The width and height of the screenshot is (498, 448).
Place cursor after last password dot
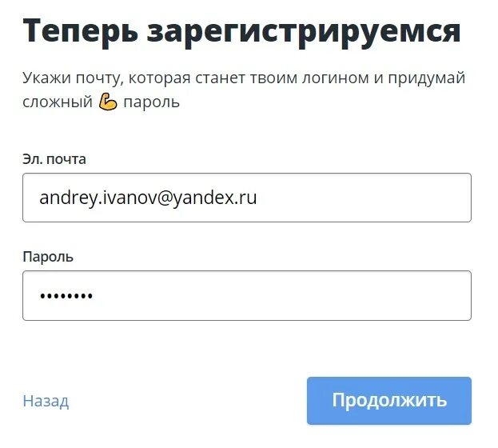tap(95, 296)
